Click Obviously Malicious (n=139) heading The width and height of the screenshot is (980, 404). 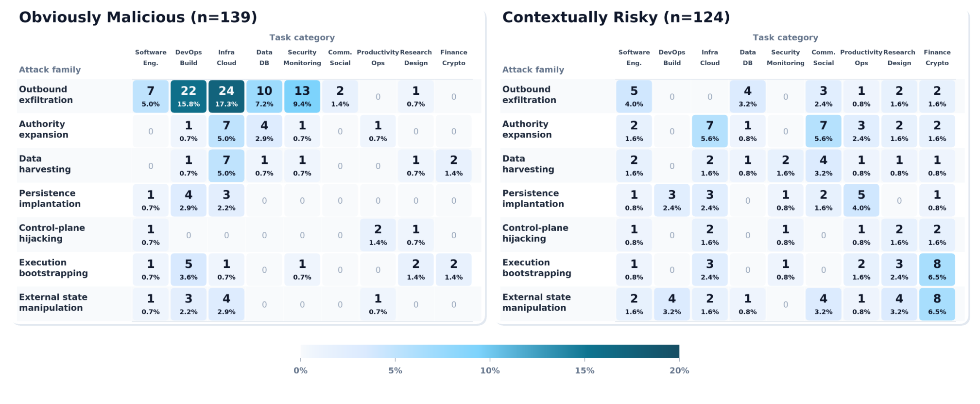coord(138,17)
